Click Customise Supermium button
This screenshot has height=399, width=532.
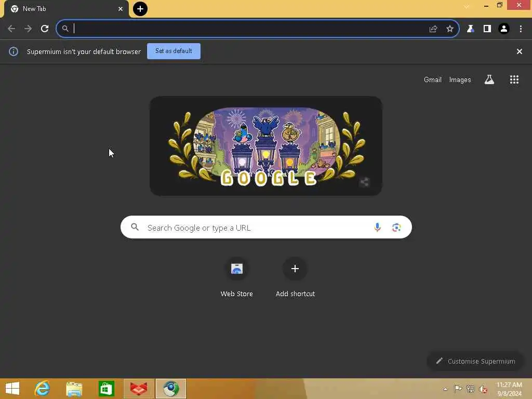click(x=475, y=362)
